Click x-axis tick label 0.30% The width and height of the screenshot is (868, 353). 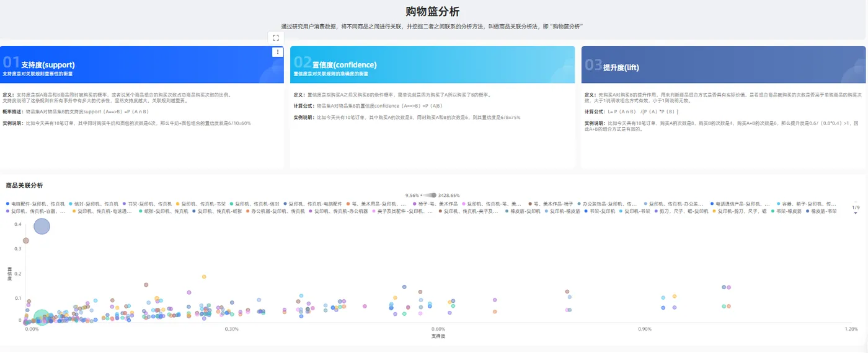click(x=232, y=329)
